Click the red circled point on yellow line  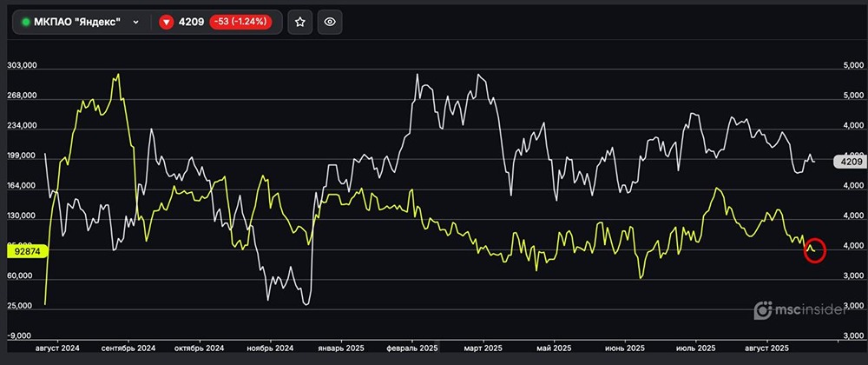(814, 251)
